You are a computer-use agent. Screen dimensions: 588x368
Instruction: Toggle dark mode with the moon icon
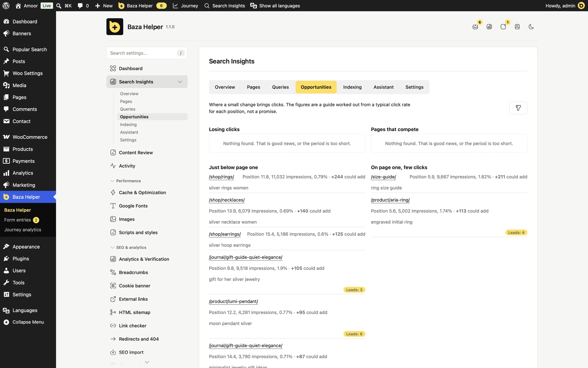(x=531, y=27)
